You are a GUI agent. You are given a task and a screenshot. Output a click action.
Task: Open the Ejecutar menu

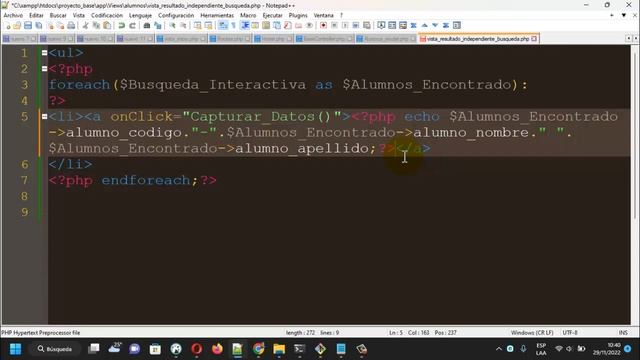pos(272,15)
